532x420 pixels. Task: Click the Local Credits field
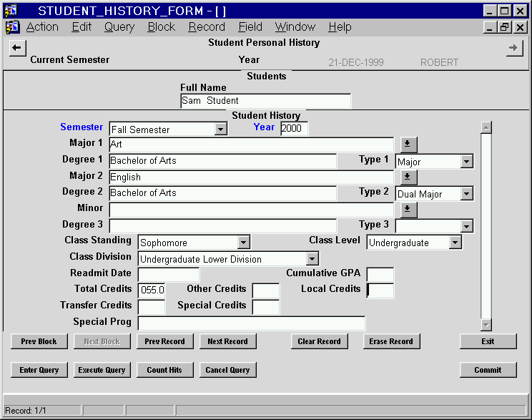coord(380,290)
